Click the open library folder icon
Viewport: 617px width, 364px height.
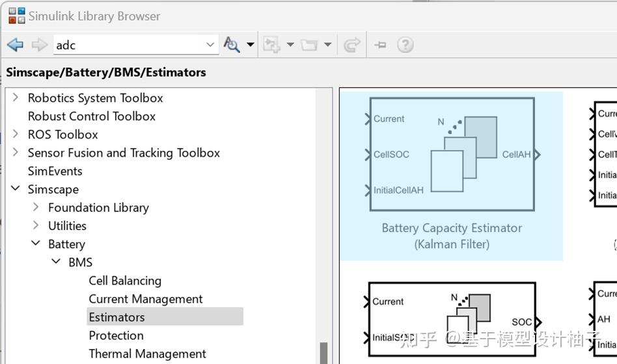coord(309,45)
